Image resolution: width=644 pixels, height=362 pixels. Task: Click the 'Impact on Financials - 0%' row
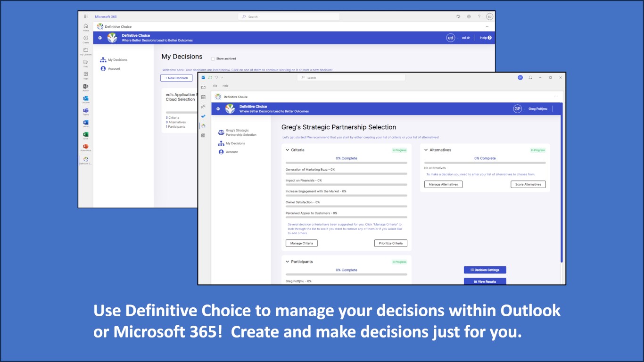(x=347, y=182)
